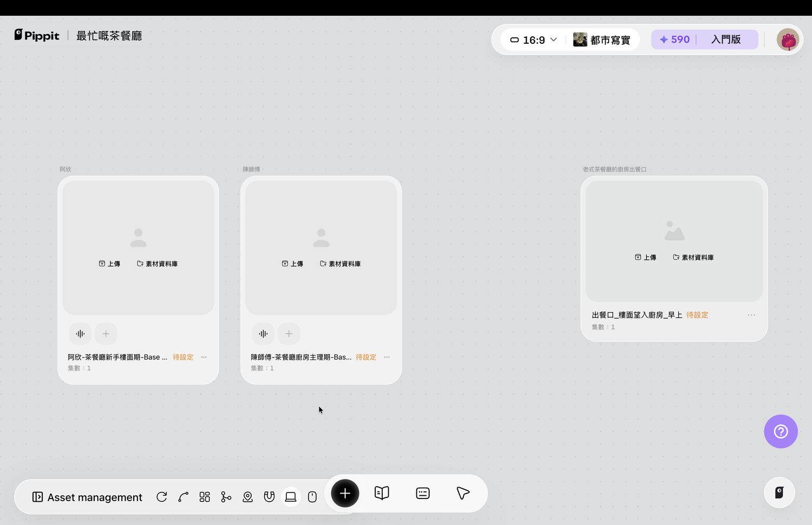Screen dimensions: 812x525
Task: Click the open book icon
Action: click(x=382, y=493)
